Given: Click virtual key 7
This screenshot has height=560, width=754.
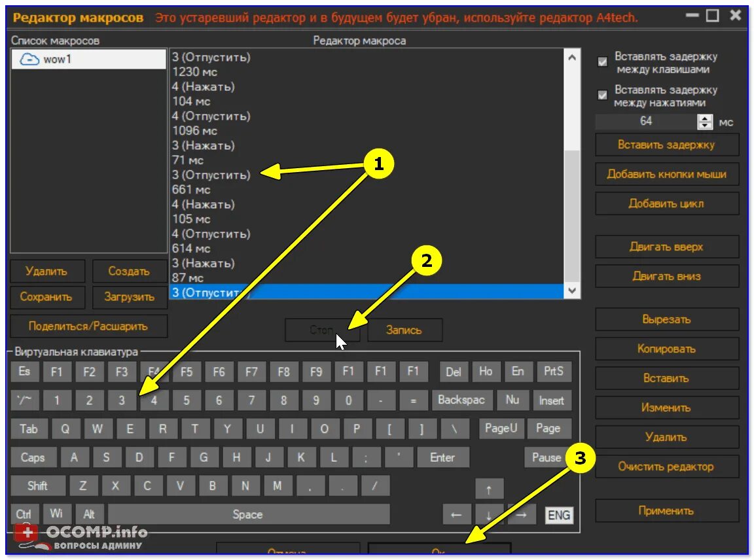Looking at the screenshot, I should pos(251,400).
